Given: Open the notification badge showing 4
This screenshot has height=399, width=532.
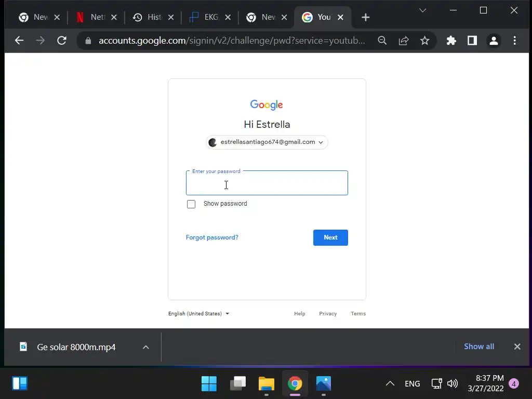Looking at the screenshot, I should [x=514, y=384].
